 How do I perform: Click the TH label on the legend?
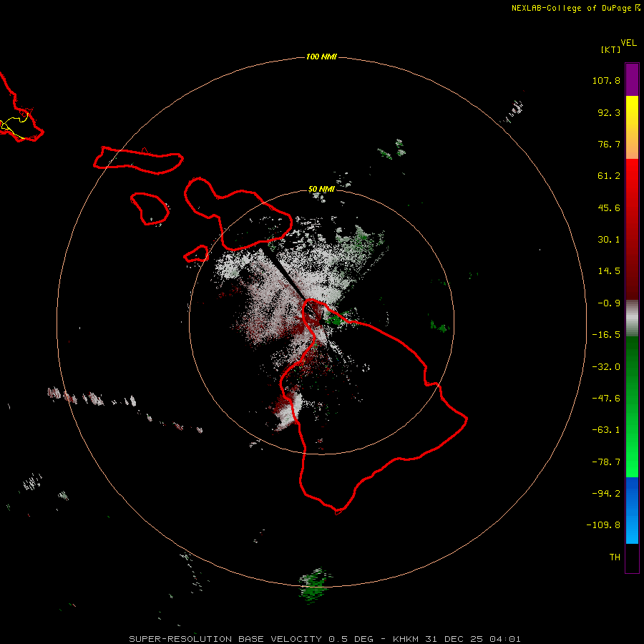pyautogui.click(x=615, y=557)
